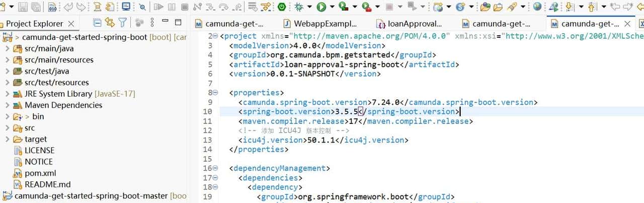The width and height of the screenshot is (644, 203).
Task: Expand the src/main/java folder
Action: click(x=7, y=48)
